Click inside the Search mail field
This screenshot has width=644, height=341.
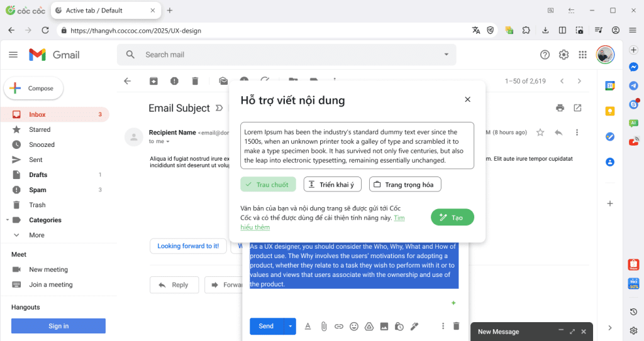pyautogui.click(x=283, y=55)
